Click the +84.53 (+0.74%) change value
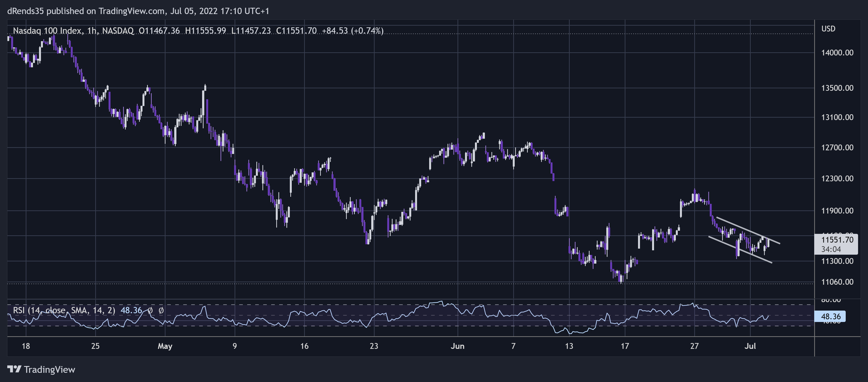 pos(353,31)
